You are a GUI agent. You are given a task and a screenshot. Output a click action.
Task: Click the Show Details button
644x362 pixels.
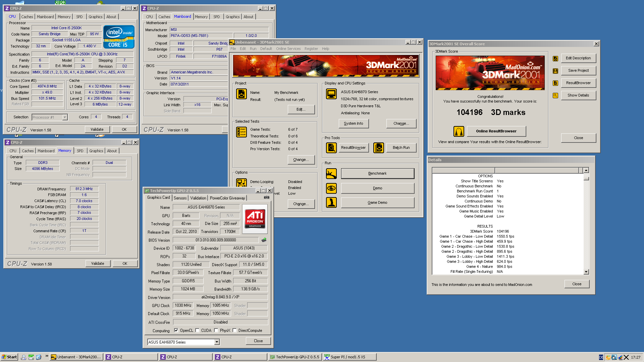tap(578, 95)
